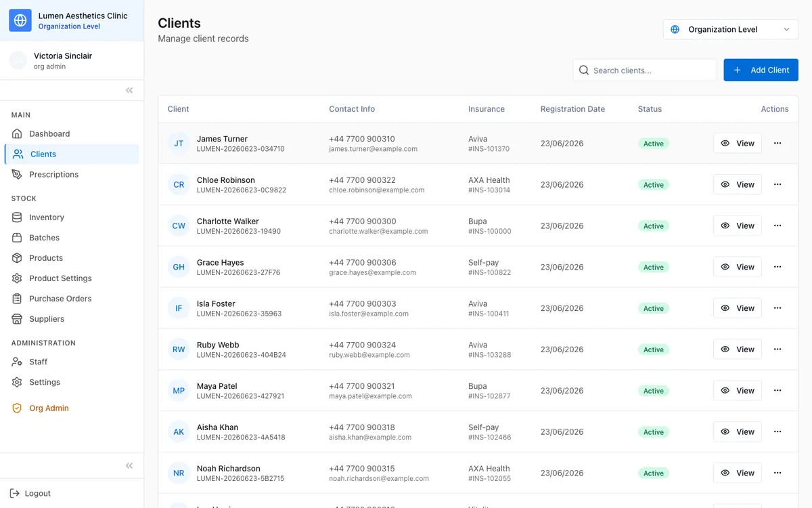Image resolution: width=812 pixels, height=508 pixels.
Task: Open the Batches section
Action: coord(72,237)
